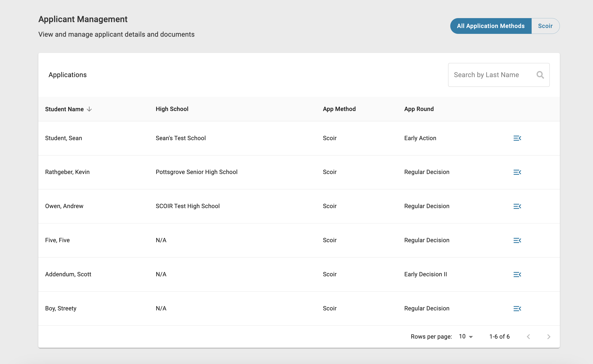
Task: Open details icon for Boy, Streety row
Action: [517, 309]
